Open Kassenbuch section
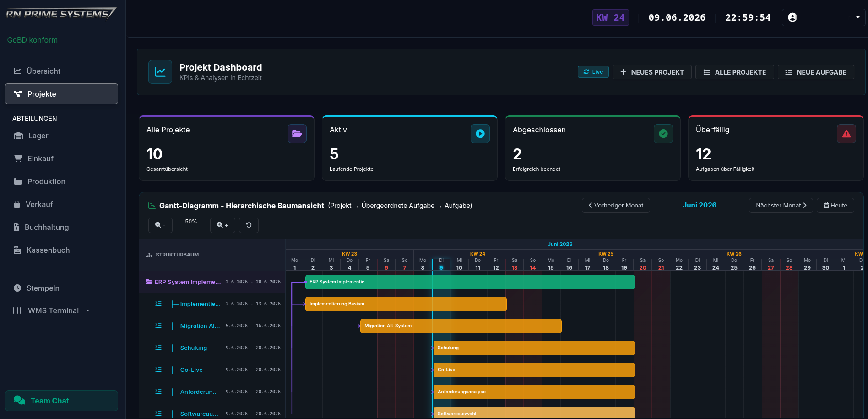The width and height of the screenshot is (868, 419). (x=61, y=250)
